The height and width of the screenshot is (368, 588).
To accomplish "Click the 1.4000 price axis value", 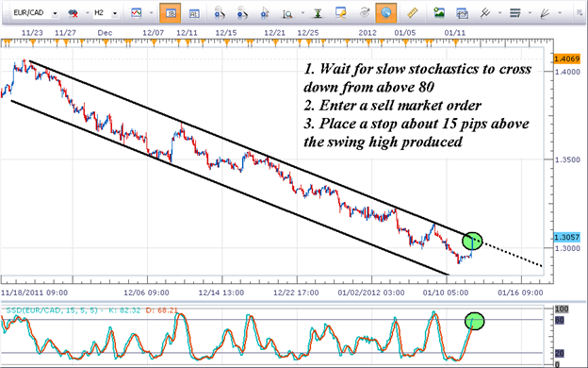I will point(567,72).
